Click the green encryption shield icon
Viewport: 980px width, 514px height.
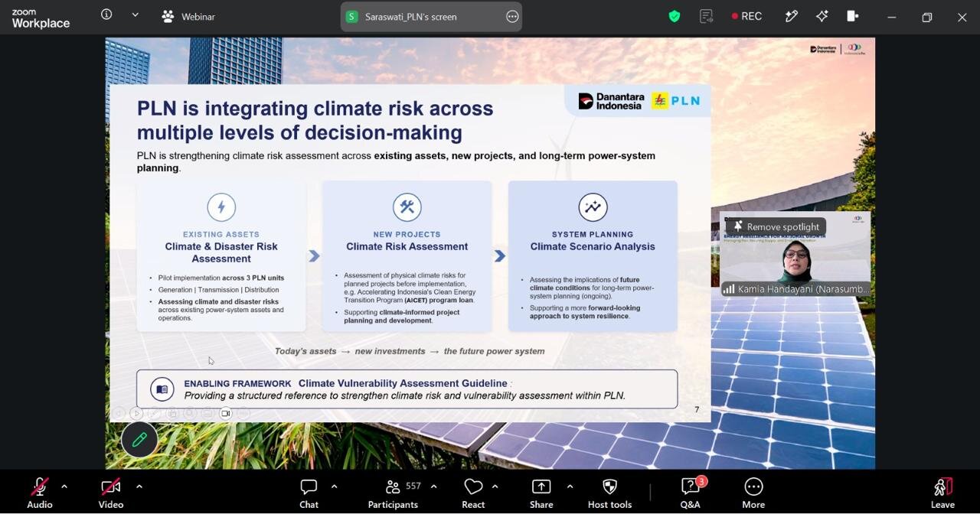click(x=675, y=16)
